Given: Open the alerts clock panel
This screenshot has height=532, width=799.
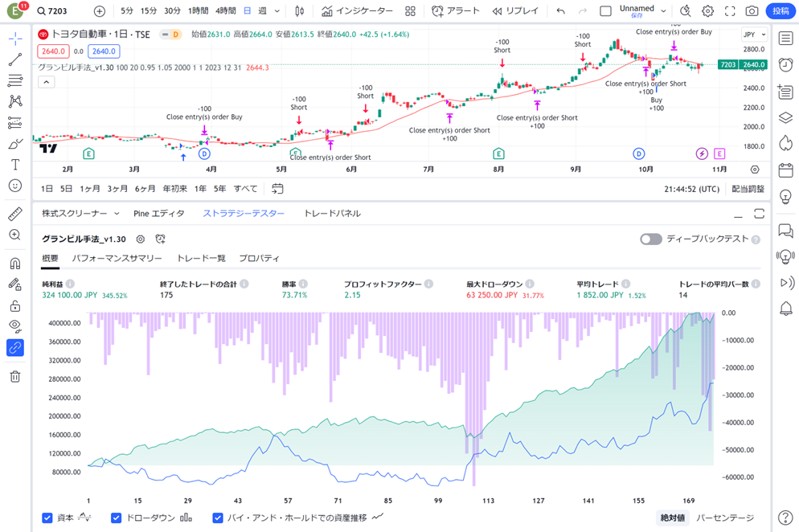Looking at the screenshot, I should (786, 65).
